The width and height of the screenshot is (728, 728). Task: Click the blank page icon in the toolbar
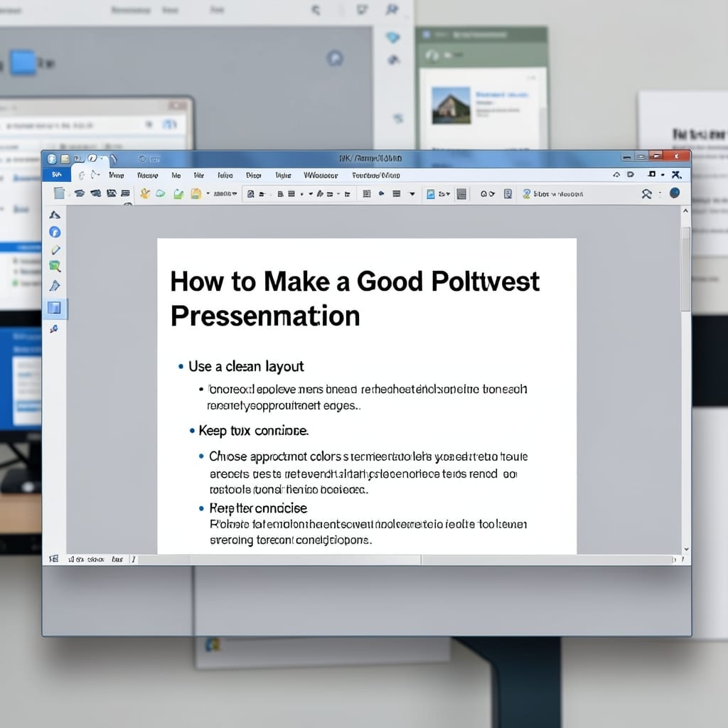(59, 193)
